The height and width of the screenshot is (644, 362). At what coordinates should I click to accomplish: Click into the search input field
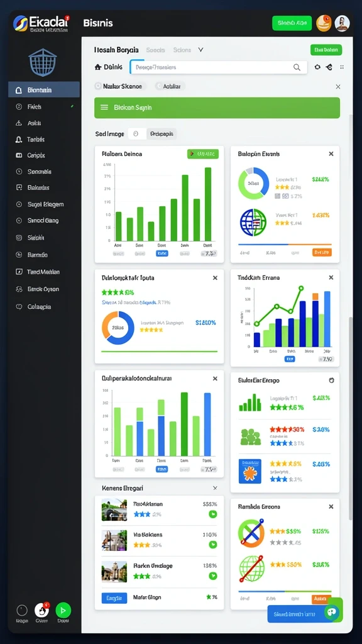tap(218, 67)
